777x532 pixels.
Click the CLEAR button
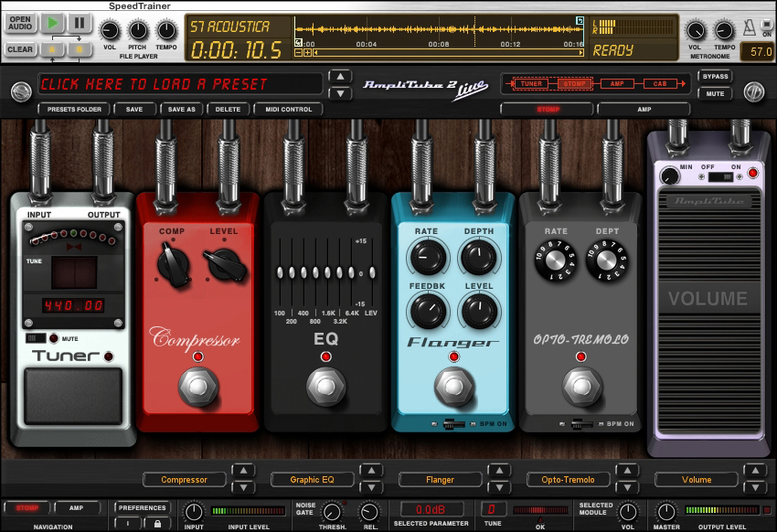click(x=20, y=49)
